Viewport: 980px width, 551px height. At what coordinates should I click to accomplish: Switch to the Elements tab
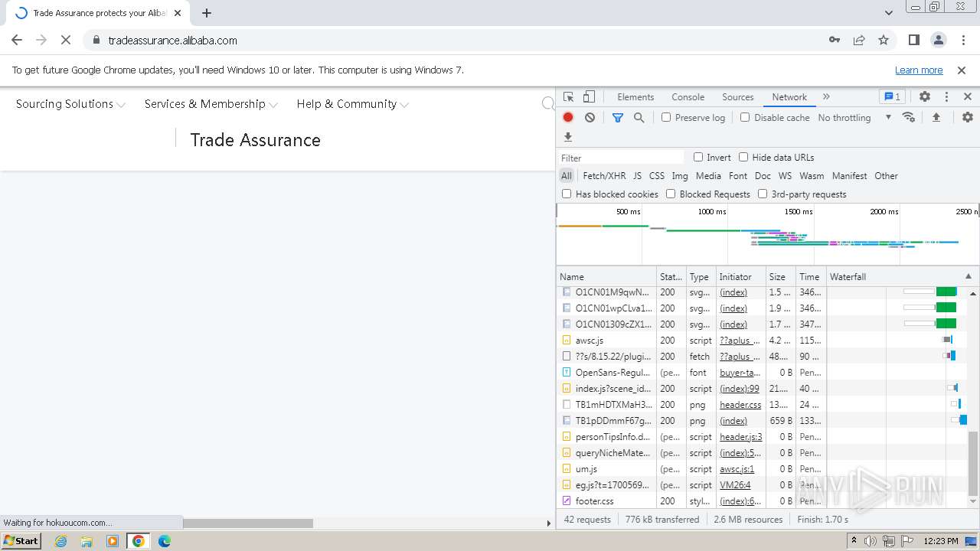pyautogui.click(x=635, y=97)
